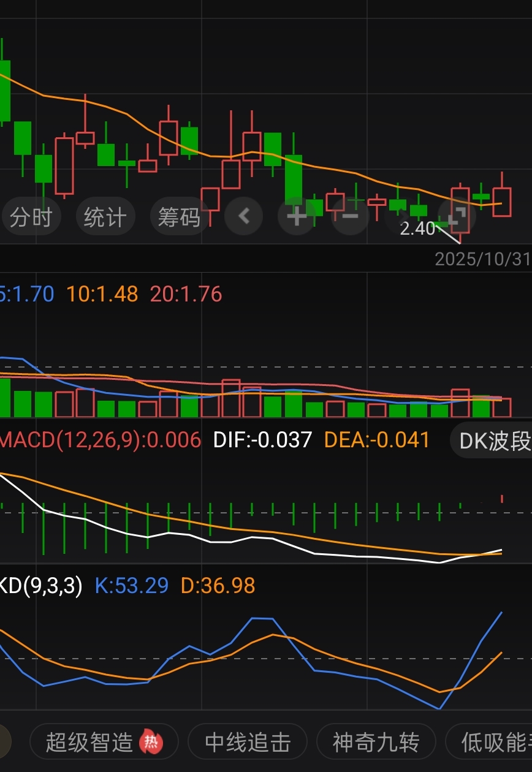Tap volume MA 10:1.48 label
532x772 pixels.
click(102, 294)
